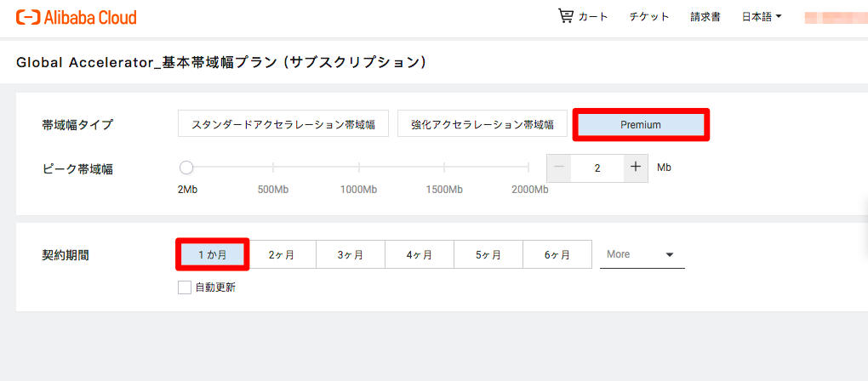Select the 5ヶ月 contract period
The height and width of the screenshot is (381, 868).
point(488,254)
